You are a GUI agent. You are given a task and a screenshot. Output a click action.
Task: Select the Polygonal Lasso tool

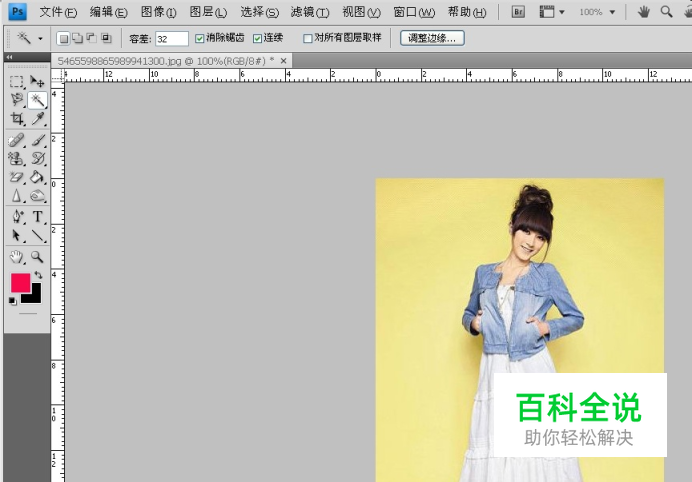click(x=17, y=100)
